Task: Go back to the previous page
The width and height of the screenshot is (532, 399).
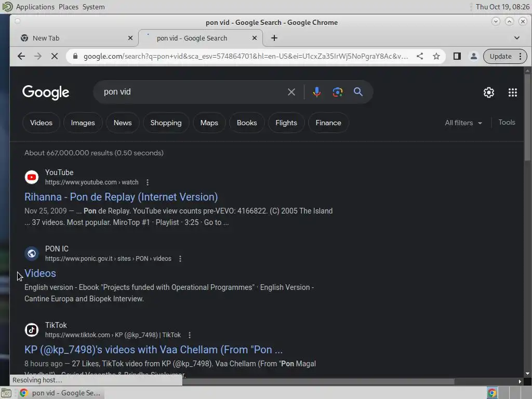Action: tap(21, 56)
